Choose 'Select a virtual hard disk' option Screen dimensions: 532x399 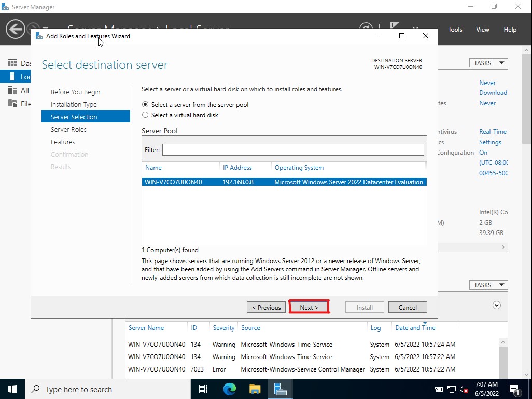click(145, 115)
